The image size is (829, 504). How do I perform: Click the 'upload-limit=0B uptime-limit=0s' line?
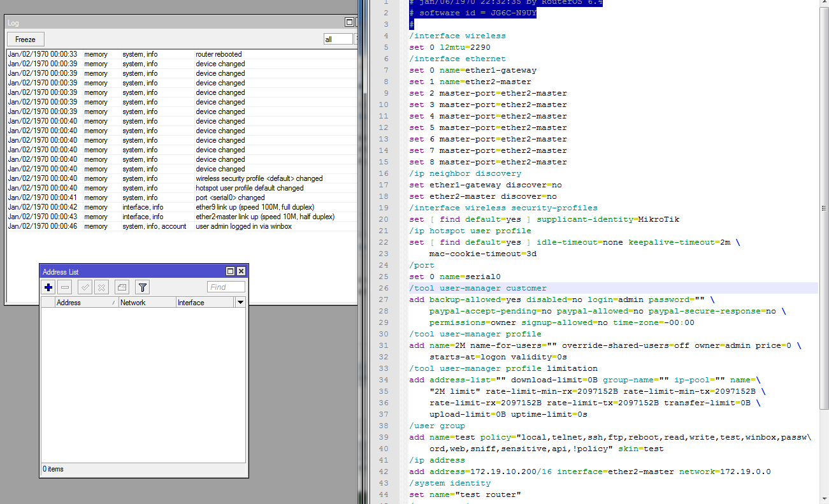(508, 414)
